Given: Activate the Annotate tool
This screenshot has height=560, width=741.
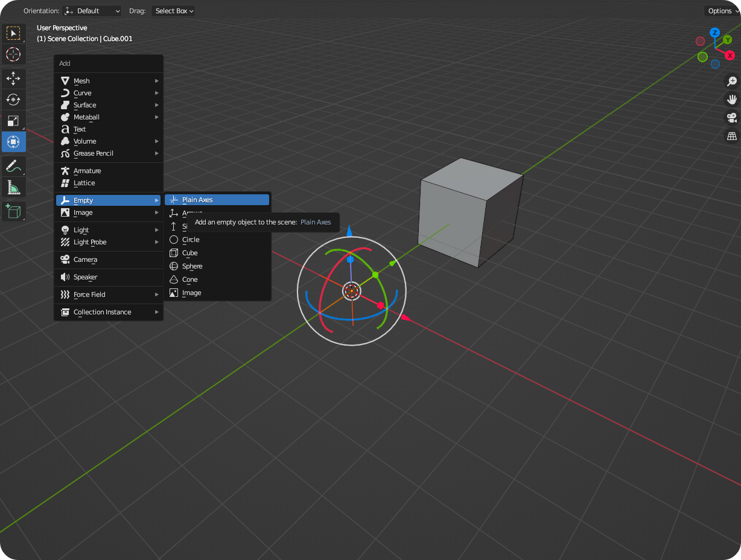Looking at the screenshot, I should click(13, 166).
